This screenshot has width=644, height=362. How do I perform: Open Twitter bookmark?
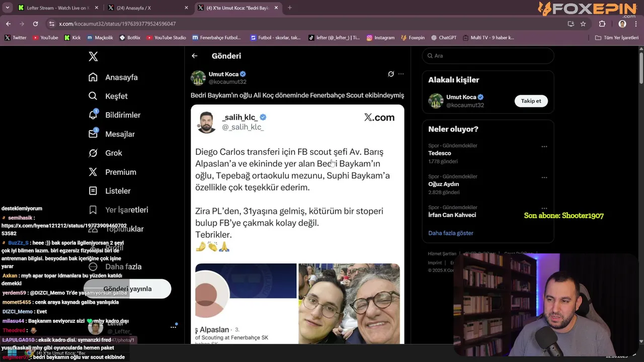point(16,38)
